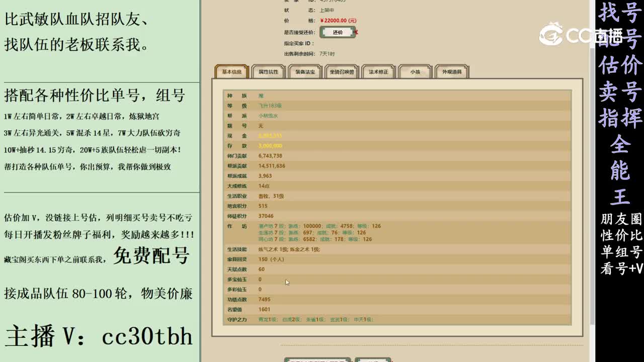This screenshot has width=644, height=362.
Task: Select the 坐骑召唤兽 tab
Action: (342, 72)
